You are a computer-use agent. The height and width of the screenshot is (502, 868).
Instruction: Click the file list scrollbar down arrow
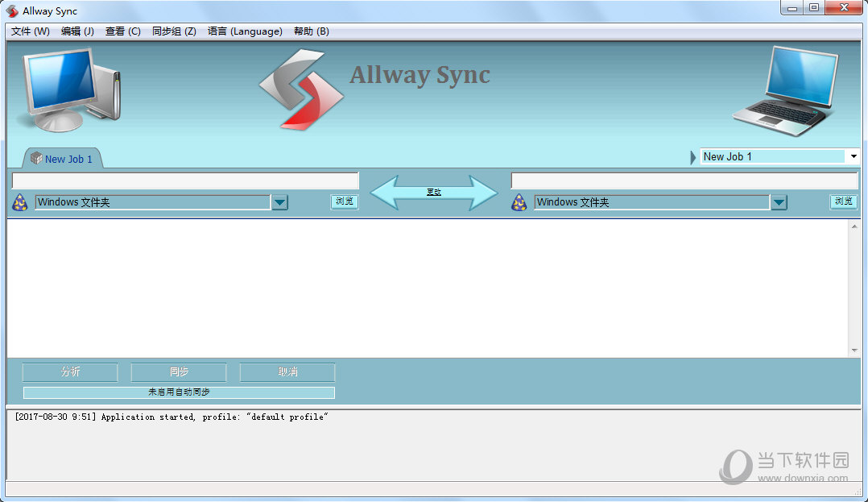pyautogui.click(x=854, y=351)
